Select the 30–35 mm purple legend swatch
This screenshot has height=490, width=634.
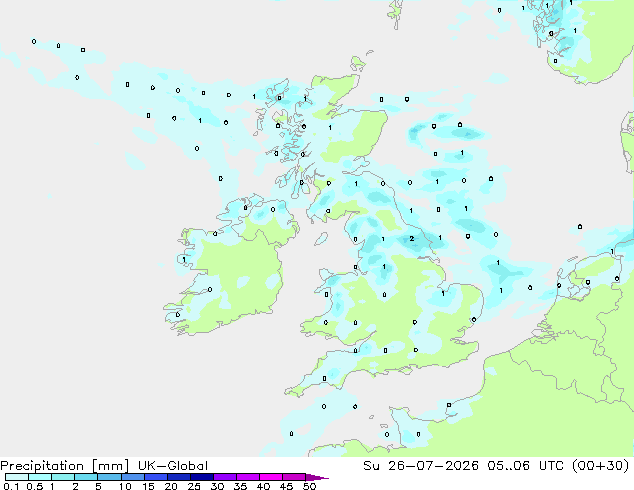(x=225, y=477)
